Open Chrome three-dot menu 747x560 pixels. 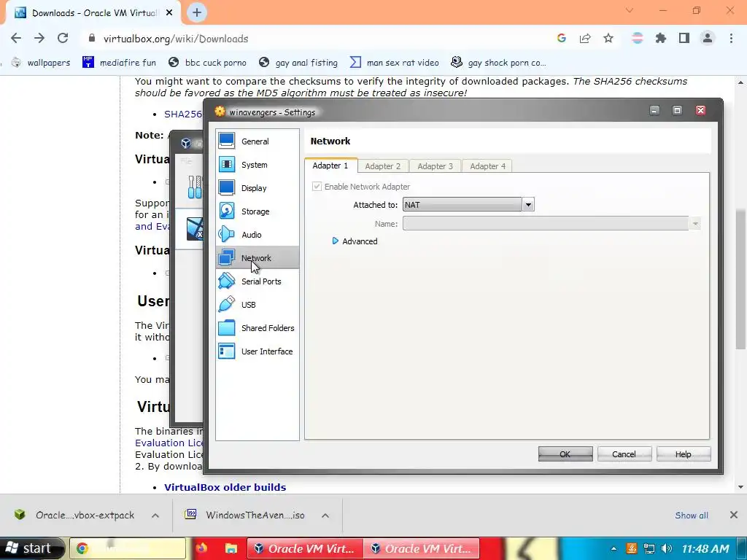pyautogui.click(x=731, y=38)
